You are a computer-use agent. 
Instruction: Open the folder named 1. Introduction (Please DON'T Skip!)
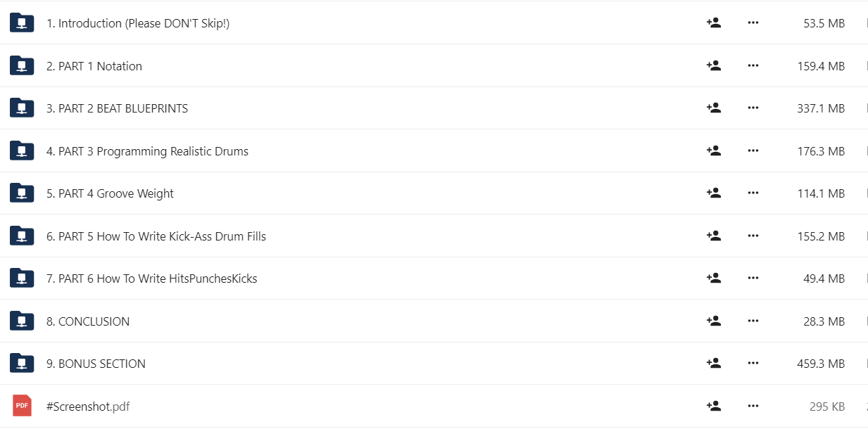point(138,23)
